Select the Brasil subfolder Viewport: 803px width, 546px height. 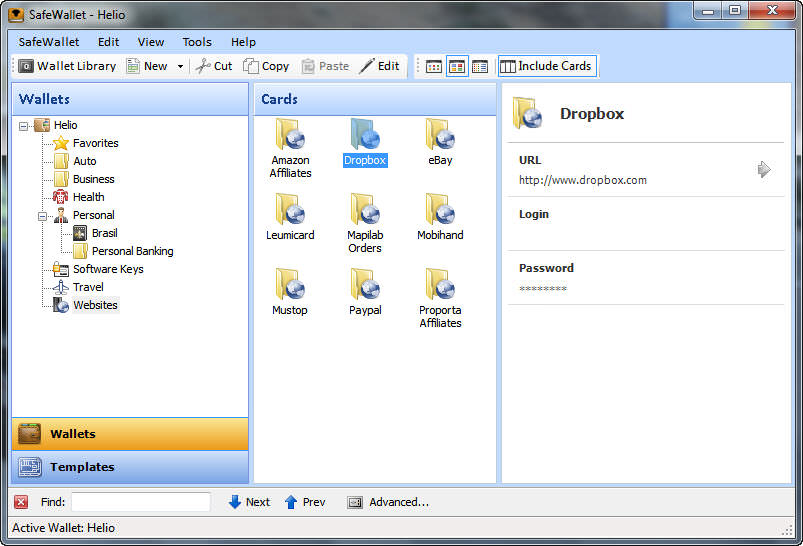coord(95,233)
